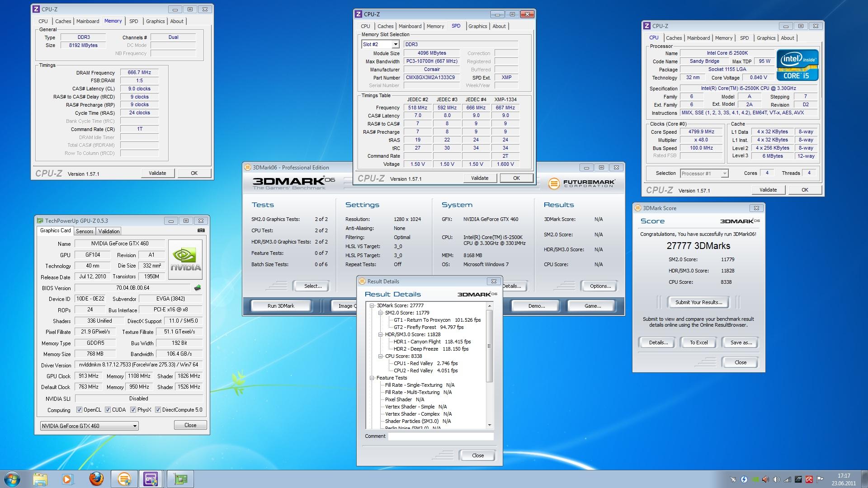Image resolution: width=868 pixels, height=488 pixels.
Task: Click Select... under Tests in 3DMark06
Action: coord(313,286)
